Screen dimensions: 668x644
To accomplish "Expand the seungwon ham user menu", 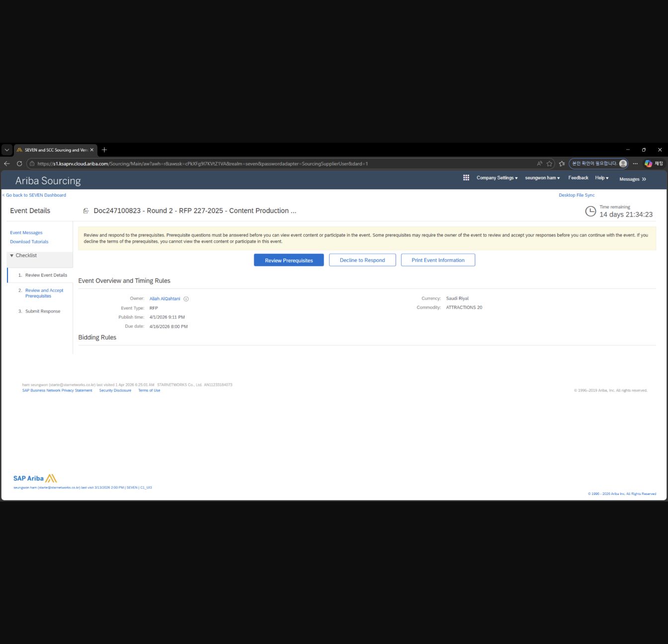I will [542, 178].
